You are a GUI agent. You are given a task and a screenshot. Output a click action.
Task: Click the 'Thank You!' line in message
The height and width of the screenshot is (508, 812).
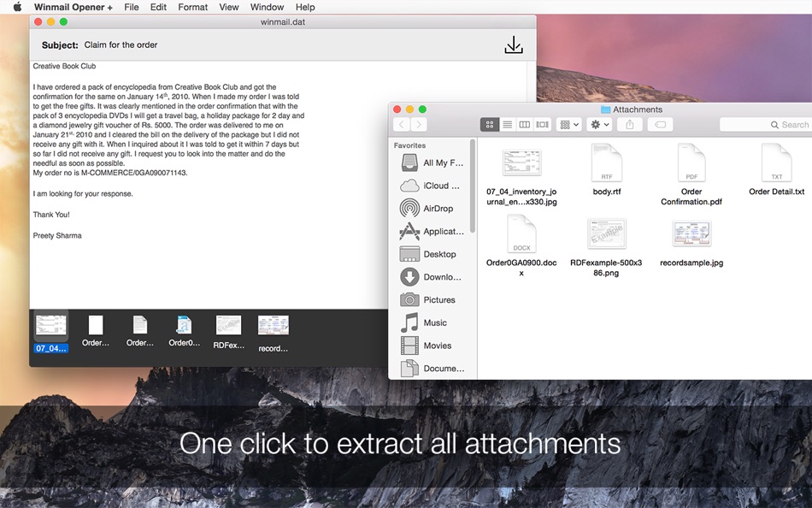coord(50,214)
